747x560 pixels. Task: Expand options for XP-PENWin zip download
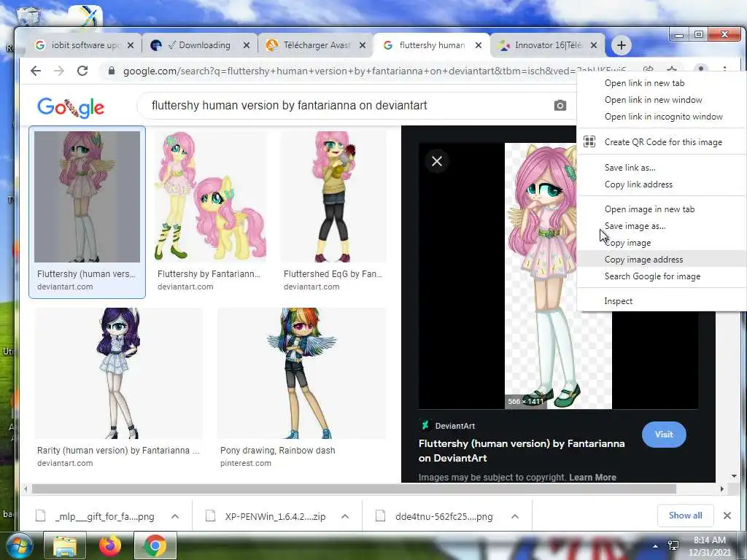345,516
